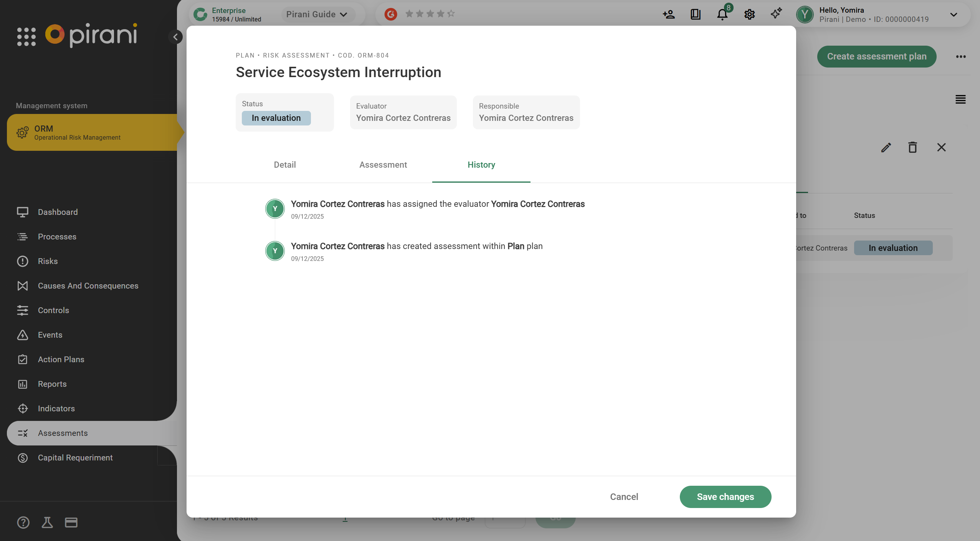This screenshot has height=541, width=980.
Task: Open the three-dot more options menu
Action: (x=961, y=56)
